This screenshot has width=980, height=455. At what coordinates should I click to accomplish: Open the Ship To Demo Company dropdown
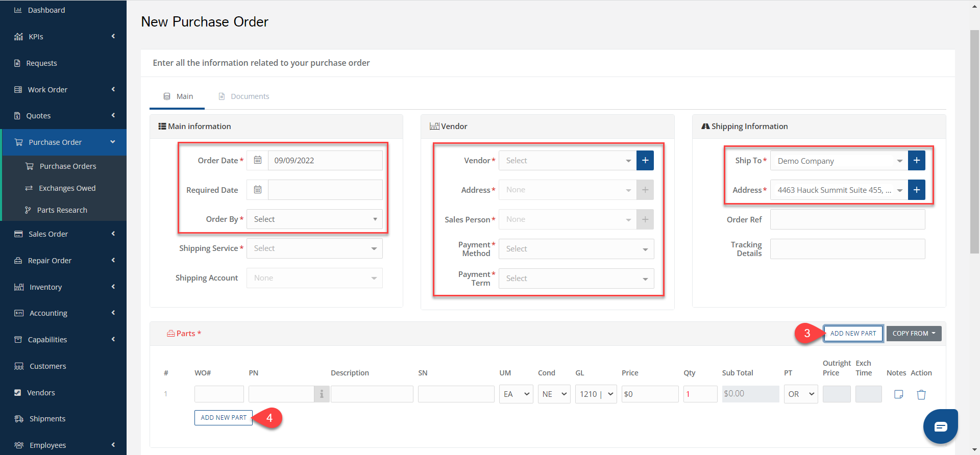pyautogui.click(x=839, y=160)
